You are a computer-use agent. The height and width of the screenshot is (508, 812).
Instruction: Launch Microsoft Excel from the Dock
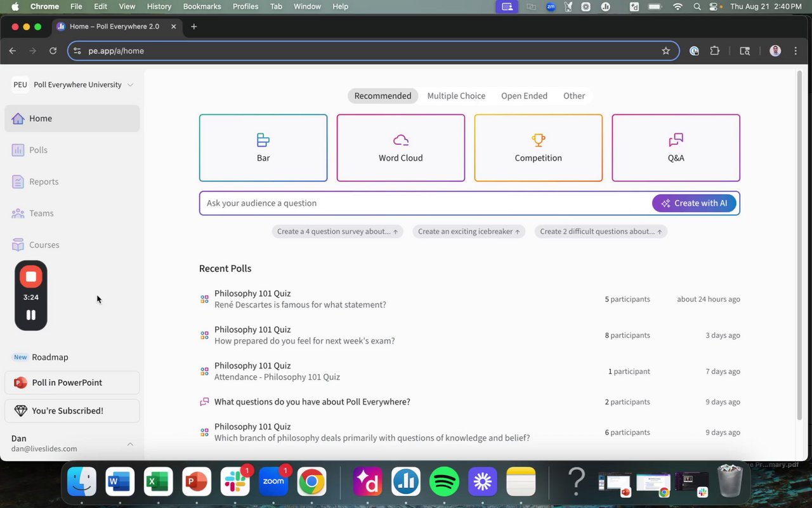[159, 482]
